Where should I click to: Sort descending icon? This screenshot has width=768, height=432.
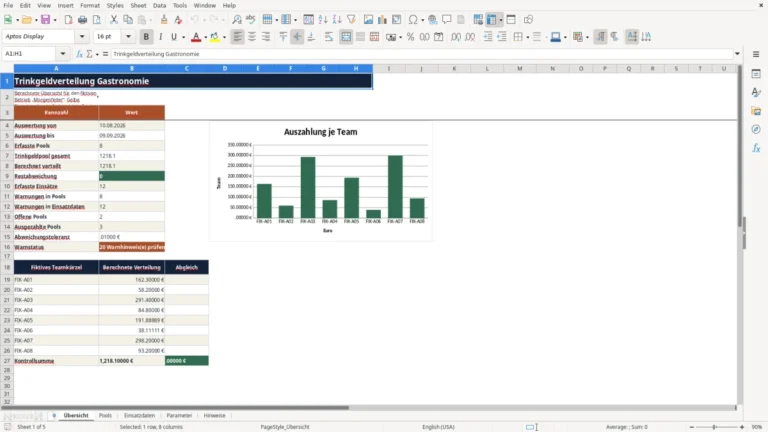(337, 20)
